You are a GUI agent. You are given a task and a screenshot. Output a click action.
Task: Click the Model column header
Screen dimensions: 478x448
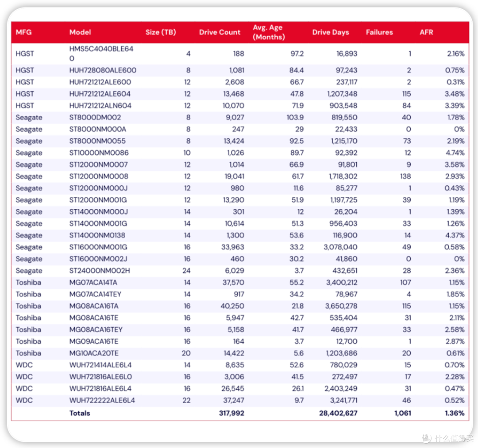[x=80, y=32]
